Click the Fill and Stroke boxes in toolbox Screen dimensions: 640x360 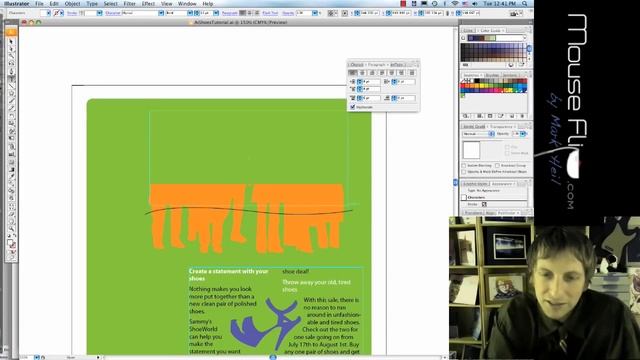pyautogui.click(x=11, y=244)
